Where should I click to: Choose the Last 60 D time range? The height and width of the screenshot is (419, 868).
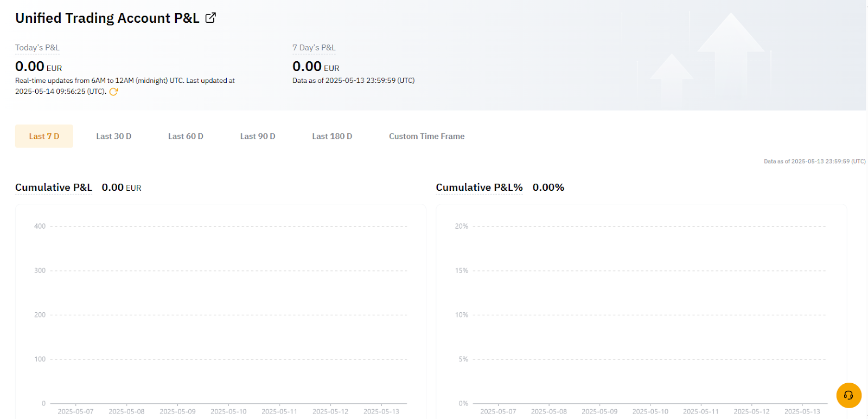click(x=186, y=136)
